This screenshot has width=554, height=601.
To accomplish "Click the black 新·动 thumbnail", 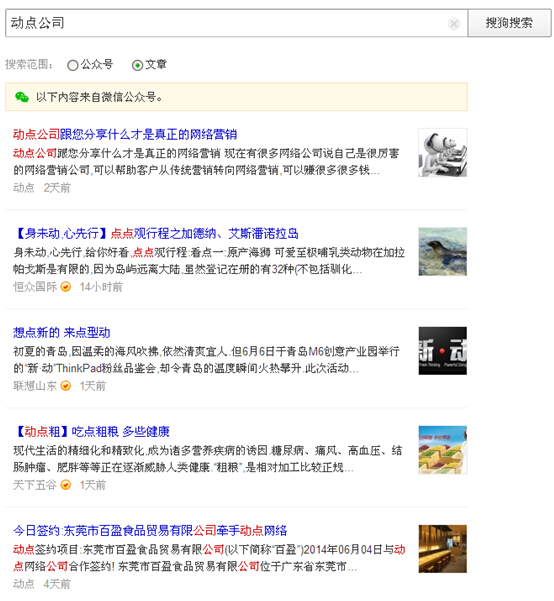I will coord(442,351).
